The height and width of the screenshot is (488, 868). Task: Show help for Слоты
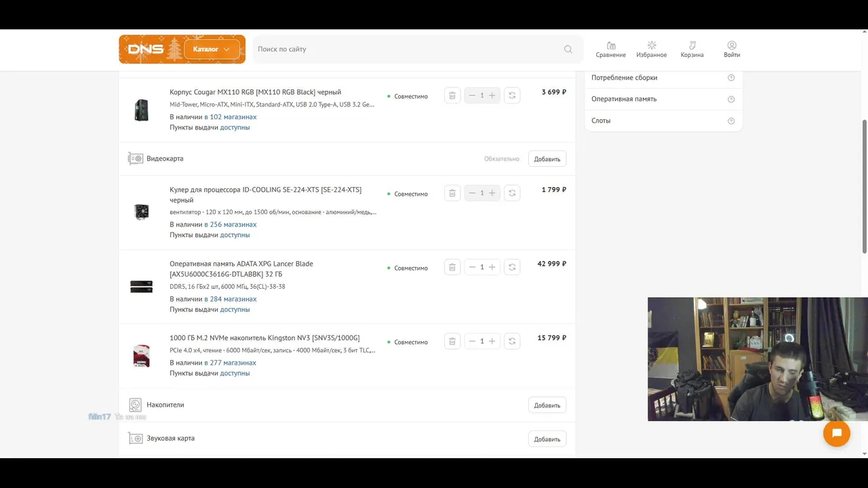[x=731, y=121]
